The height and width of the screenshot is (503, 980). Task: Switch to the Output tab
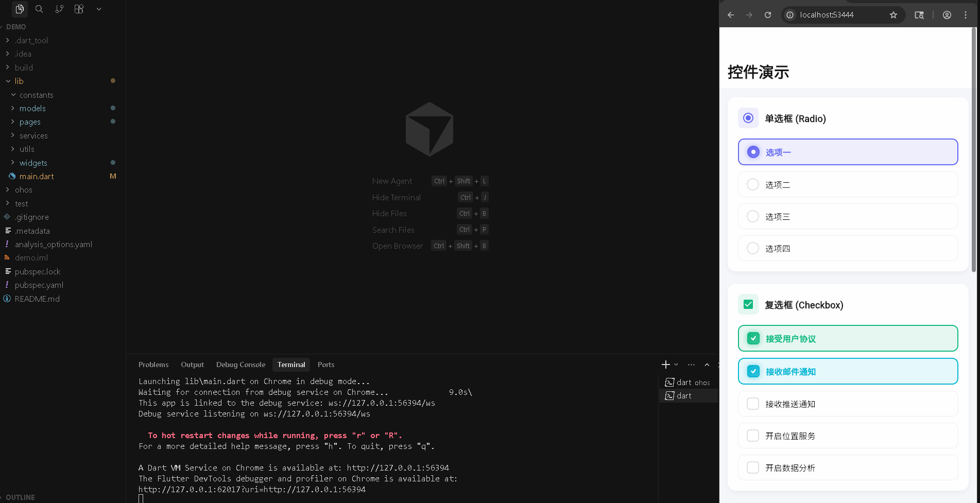coord(192,365)
